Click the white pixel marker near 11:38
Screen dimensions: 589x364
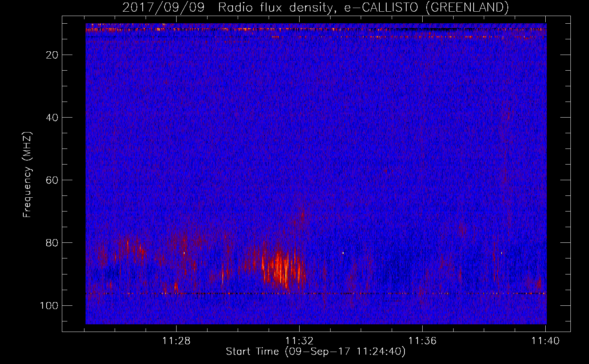(502, 253)
